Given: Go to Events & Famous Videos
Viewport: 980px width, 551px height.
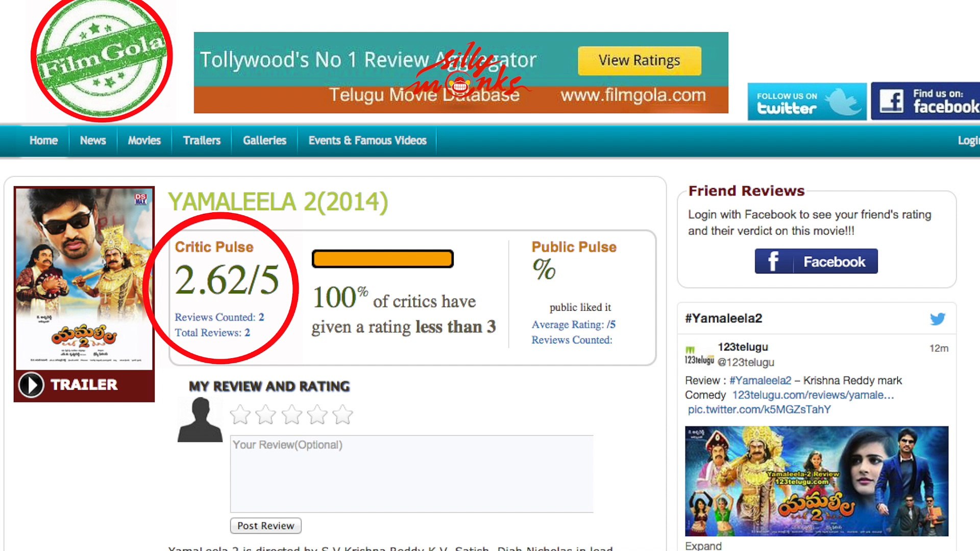Looking at the screenshot, I should (x=367, y=140).
